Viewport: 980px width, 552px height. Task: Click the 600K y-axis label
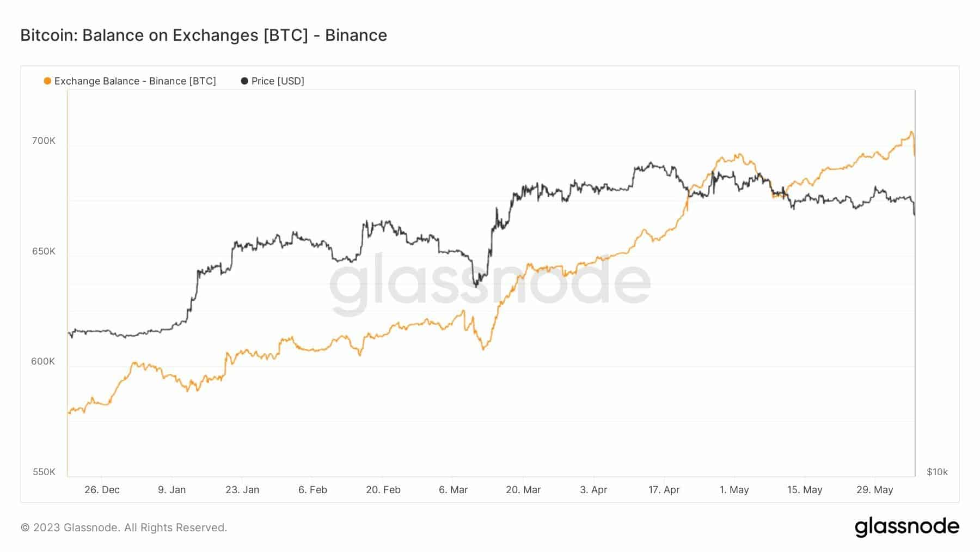(x=43, y=361)
